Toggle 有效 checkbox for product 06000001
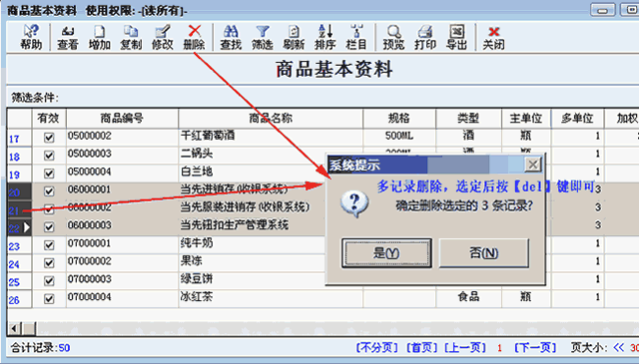This screenshot has width=639, height=364. coord(49,191)
